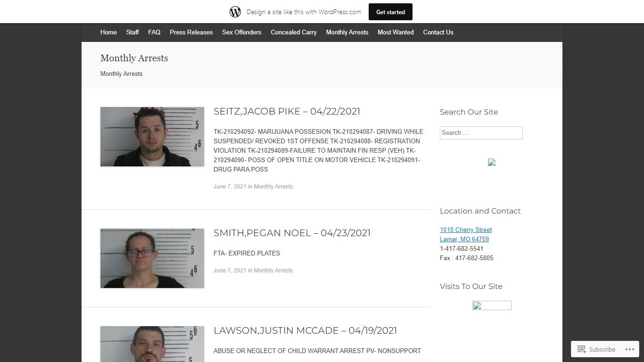Open the 1010 Cherry Street address link
The image size is (644, 362).
click(466, 230)
